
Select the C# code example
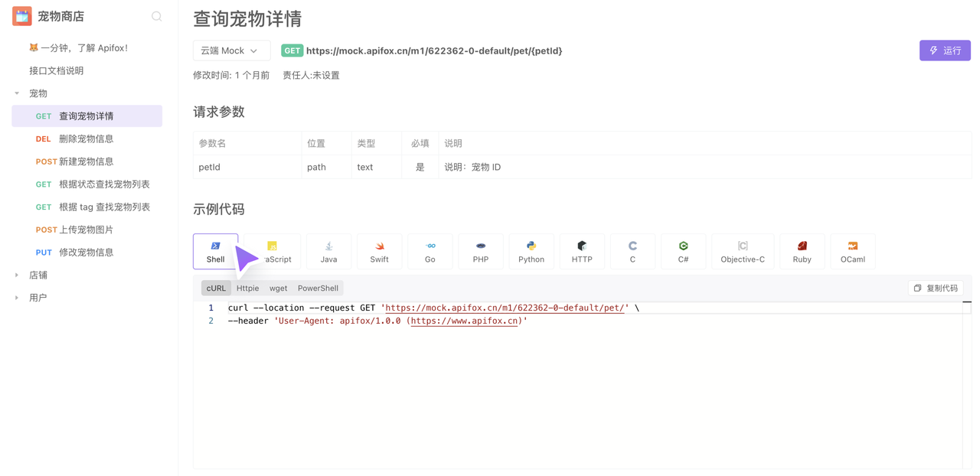point(683,251)
